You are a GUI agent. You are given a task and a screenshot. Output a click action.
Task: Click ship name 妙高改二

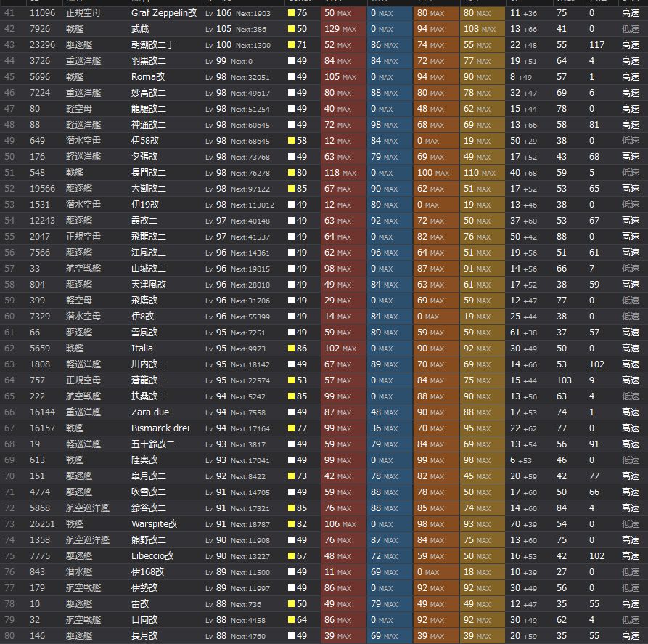[x=148, y=93]
